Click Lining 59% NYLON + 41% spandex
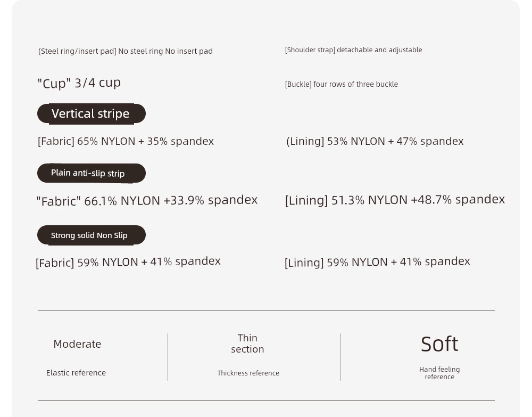This screenshot has height=417, width=532. 377,262
